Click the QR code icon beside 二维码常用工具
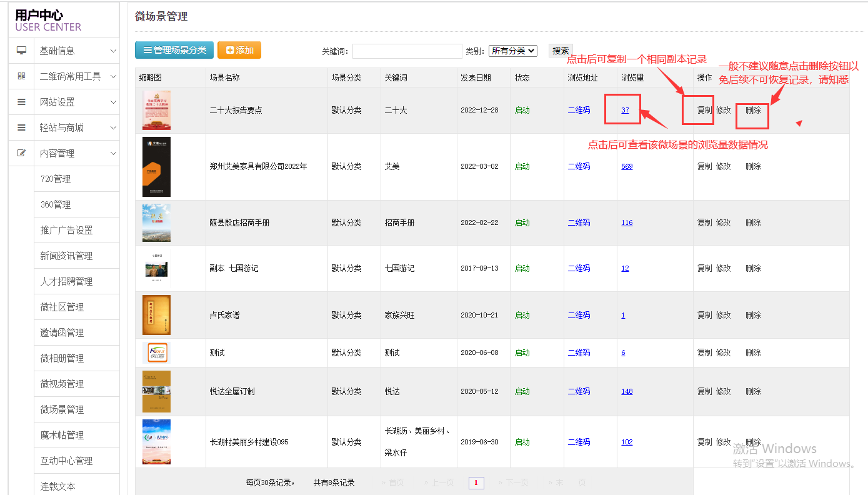This screenshot has height=495, width=868. click(x=21, y=76)
